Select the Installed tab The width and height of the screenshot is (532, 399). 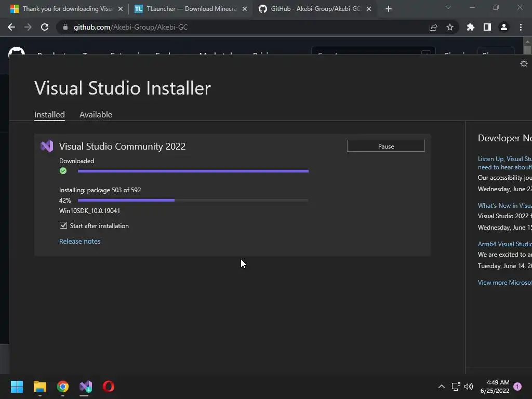(49, 115)
